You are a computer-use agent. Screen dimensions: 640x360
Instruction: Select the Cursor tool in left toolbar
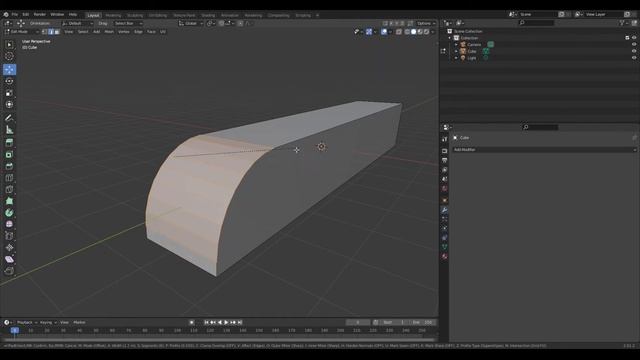(9, 56)
